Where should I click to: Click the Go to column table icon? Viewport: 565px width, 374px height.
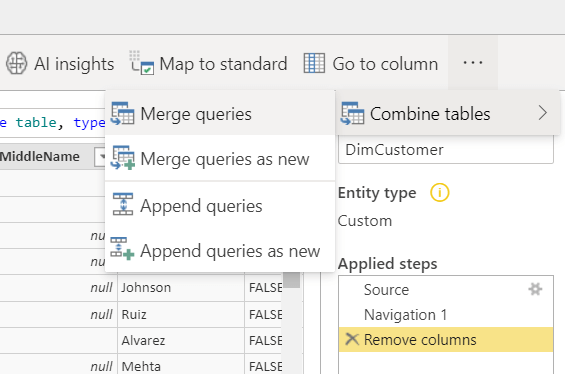(314, 63)
